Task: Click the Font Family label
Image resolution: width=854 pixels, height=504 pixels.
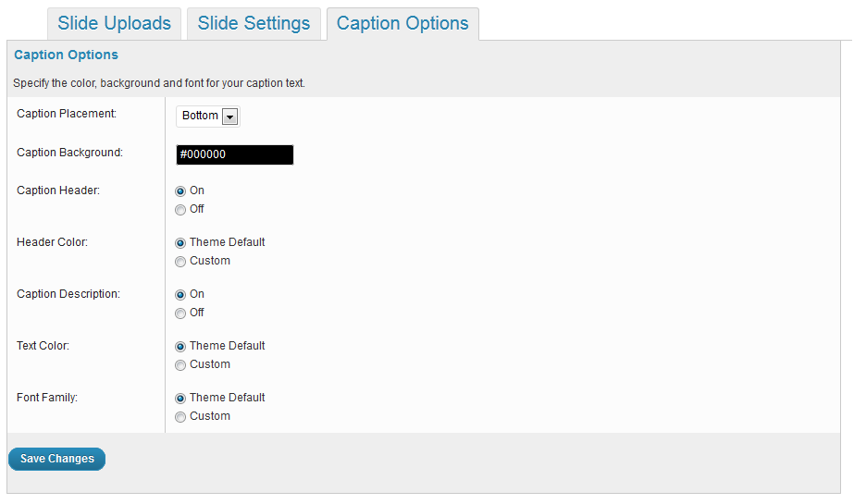Action: click(47, 398)
